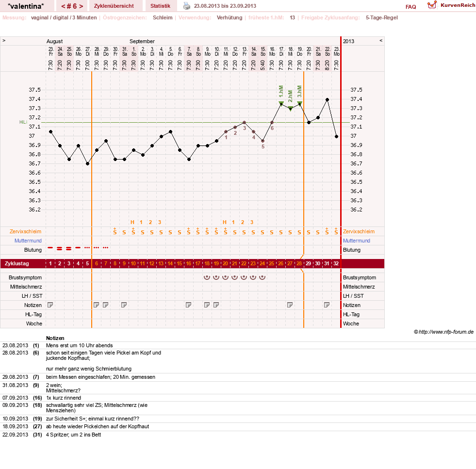Screen dimensions: 476x469
Task: Click the 2.hM green triangle marker
Action: click(291, 109)
